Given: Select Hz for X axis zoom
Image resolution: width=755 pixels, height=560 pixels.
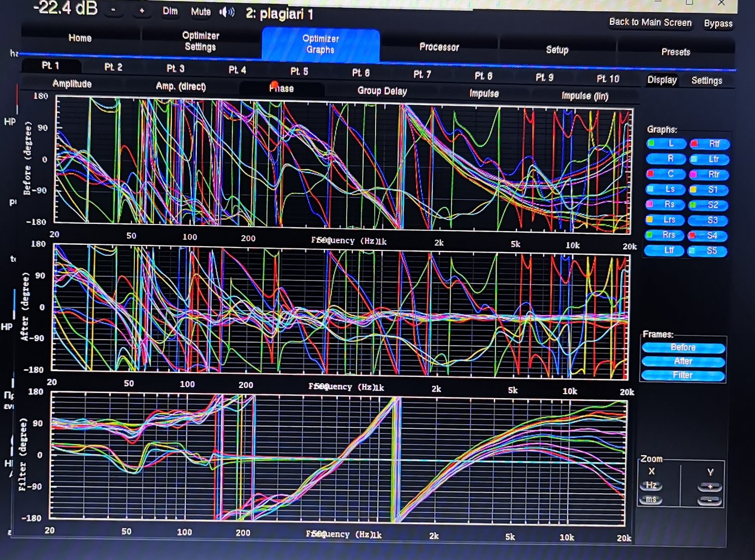Looking at the screenshot, I should click(x=651, y=485).
